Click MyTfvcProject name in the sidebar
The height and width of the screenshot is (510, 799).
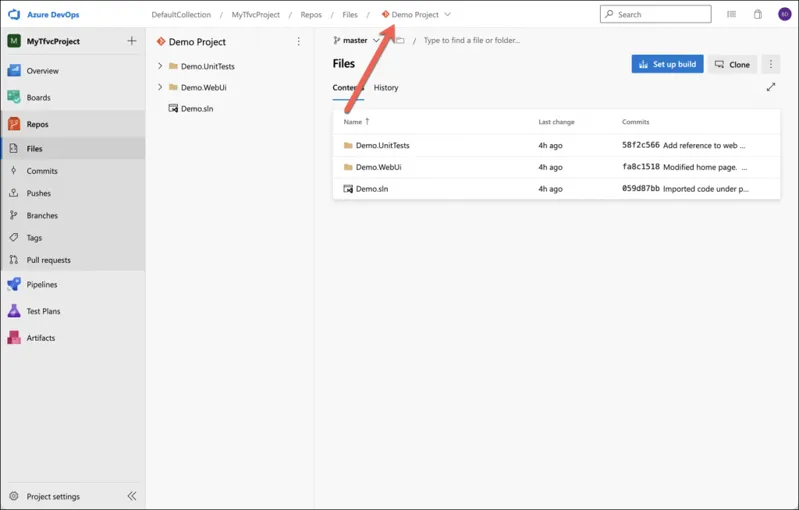pyautogui.click(x=53, y=41)
